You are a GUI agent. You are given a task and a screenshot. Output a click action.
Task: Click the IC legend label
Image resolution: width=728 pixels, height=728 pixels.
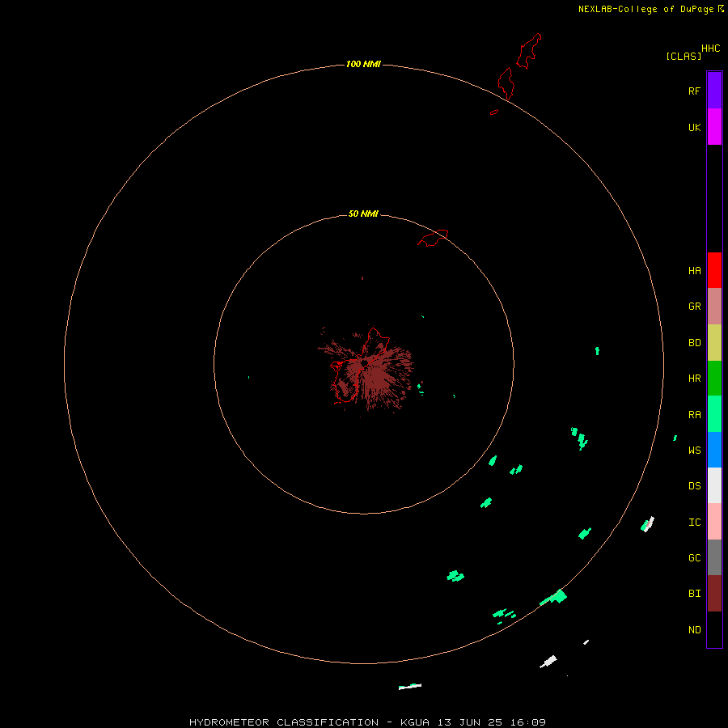(694, 523)
